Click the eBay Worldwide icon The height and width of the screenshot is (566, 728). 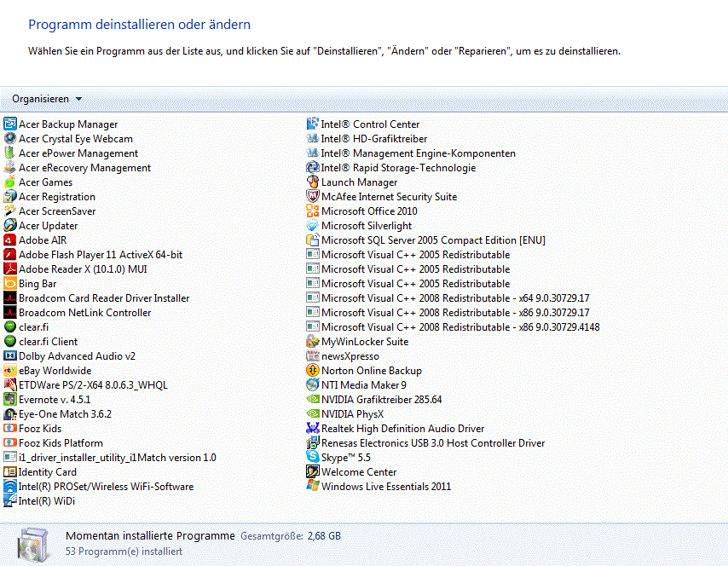pos(9,371)
